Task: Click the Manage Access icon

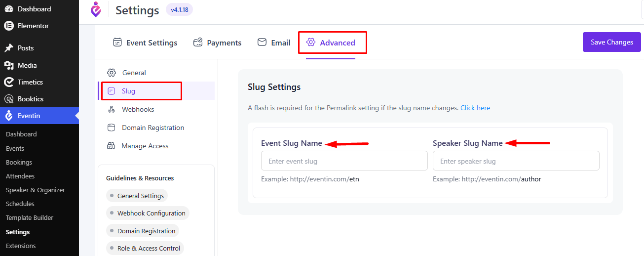Action: (x=112, y=146)
